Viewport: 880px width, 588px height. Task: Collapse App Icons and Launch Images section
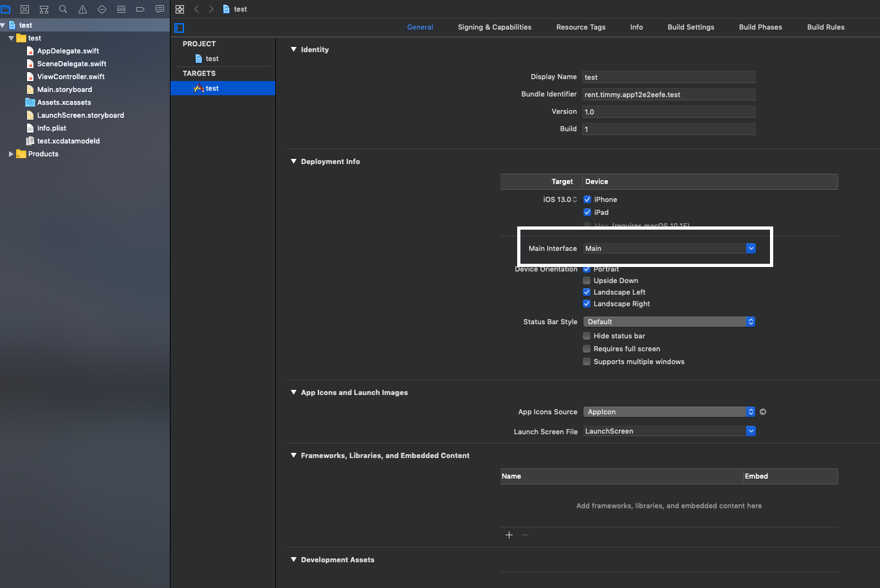click(294, 392)
